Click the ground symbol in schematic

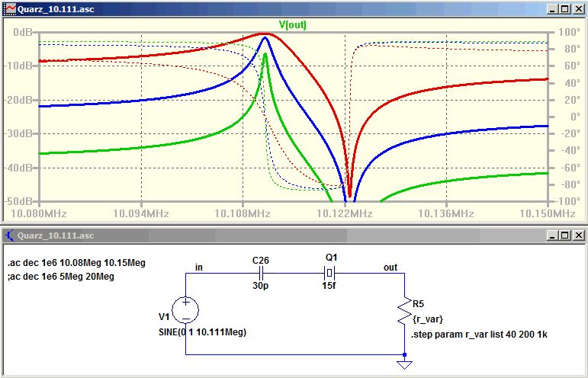tap(404, 364)
